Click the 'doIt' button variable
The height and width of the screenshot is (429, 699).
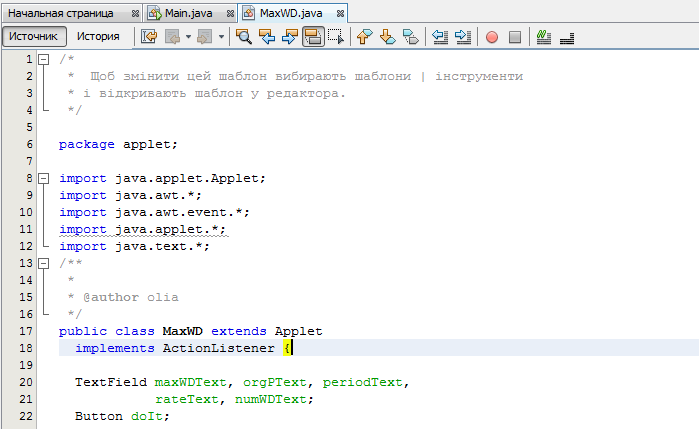[x=147, y=417]
